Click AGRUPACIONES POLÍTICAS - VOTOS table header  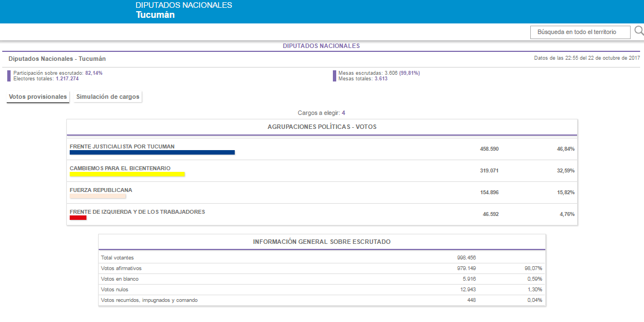click(322, 127)
